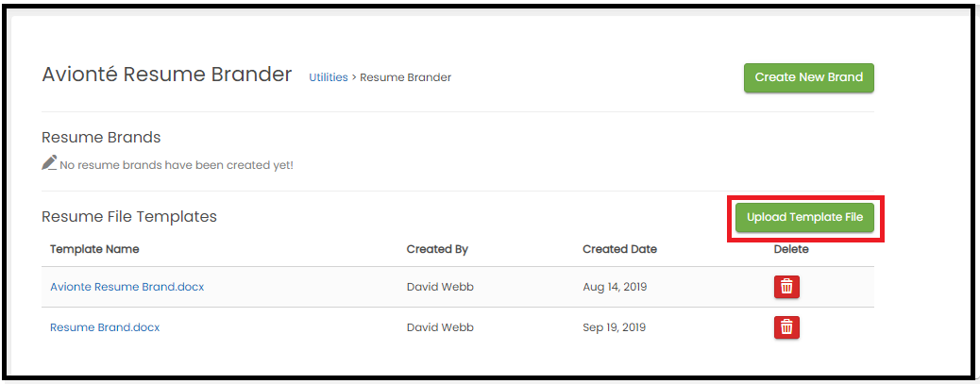Delete the Resume Brand.docx template
Viewport: 980px width, 384px height.
click(786, 327)
